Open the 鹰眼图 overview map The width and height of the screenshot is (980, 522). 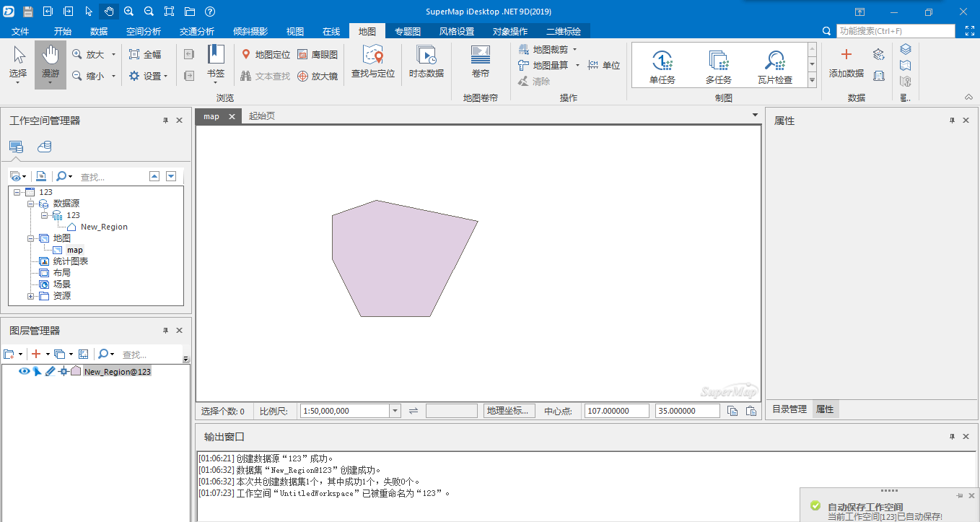318,55
